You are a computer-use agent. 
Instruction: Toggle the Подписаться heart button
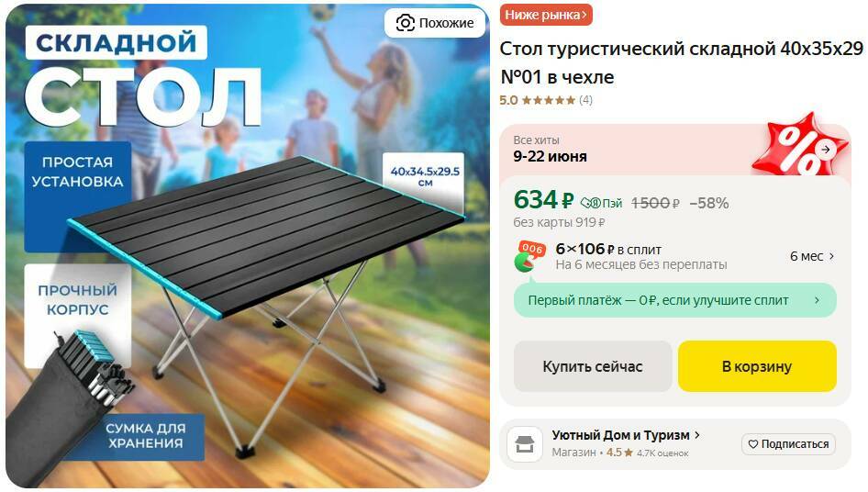(788, 443)
